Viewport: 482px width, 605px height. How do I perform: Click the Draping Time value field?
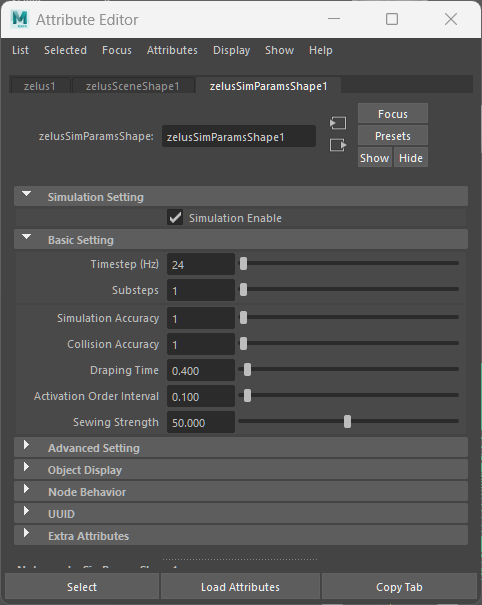click(x=201, y=370)
